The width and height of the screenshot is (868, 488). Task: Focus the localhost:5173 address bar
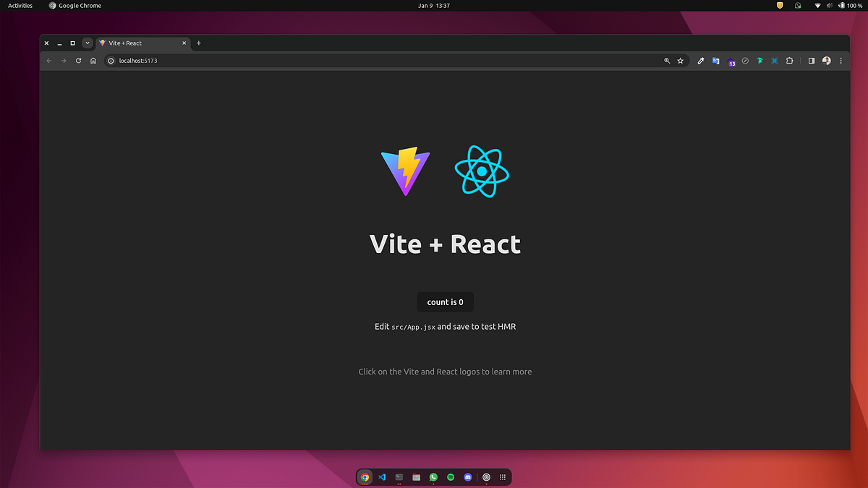point(396,61)
